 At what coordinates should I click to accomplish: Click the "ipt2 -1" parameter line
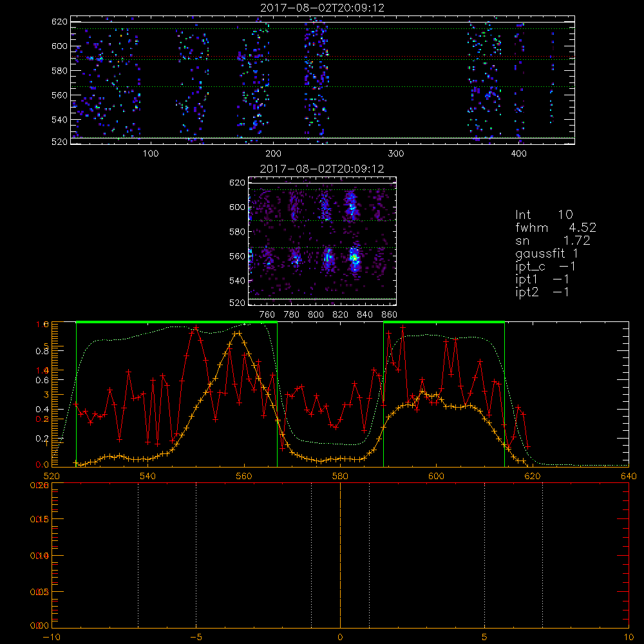coord(542,292)
